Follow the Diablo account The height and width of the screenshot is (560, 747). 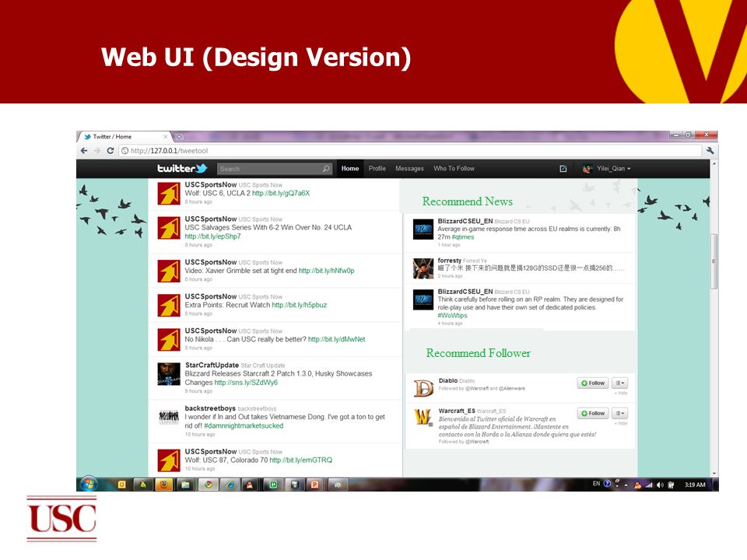coord(593,383)
